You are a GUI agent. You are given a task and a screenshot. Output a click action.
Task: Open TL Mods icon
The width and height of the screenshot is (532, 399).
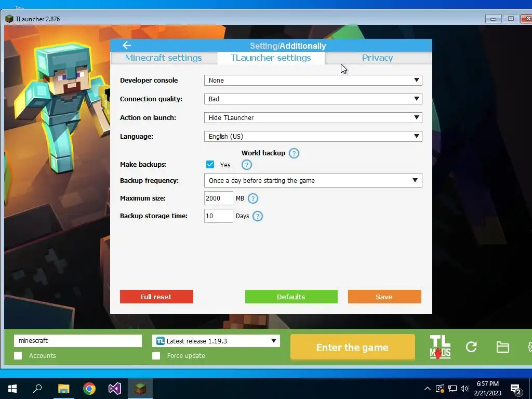pos(440,347)
